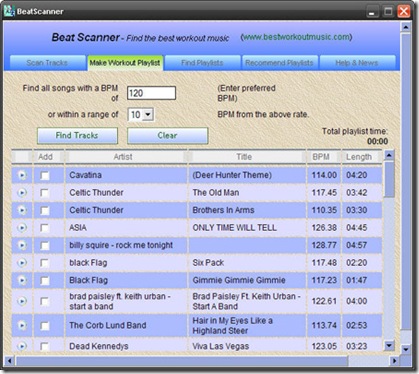Play the ASIA track preview
419x374 pixels.
22,228
